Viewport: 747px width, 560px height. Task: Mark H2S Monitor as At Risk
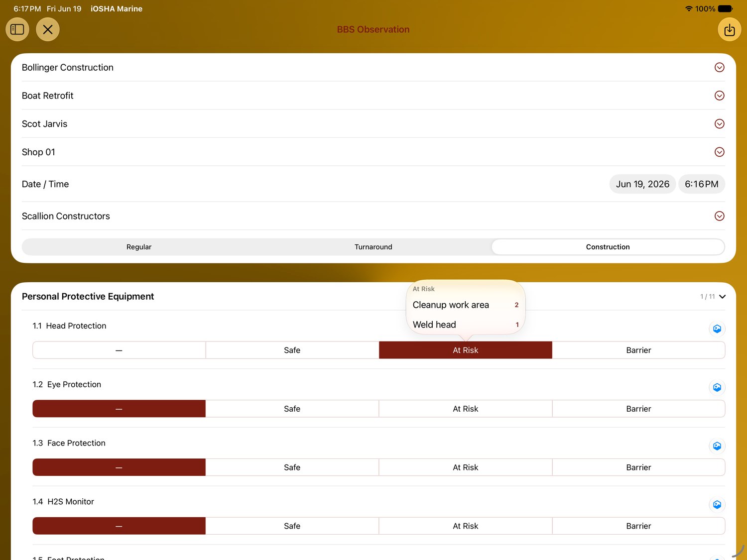tap(466, 526)
